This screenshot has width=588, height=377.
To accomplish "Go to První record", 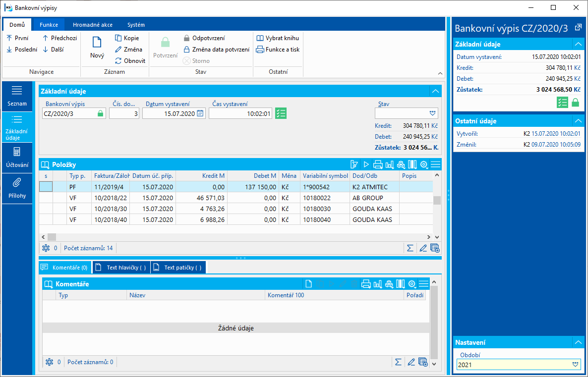I will click(17, 38).
